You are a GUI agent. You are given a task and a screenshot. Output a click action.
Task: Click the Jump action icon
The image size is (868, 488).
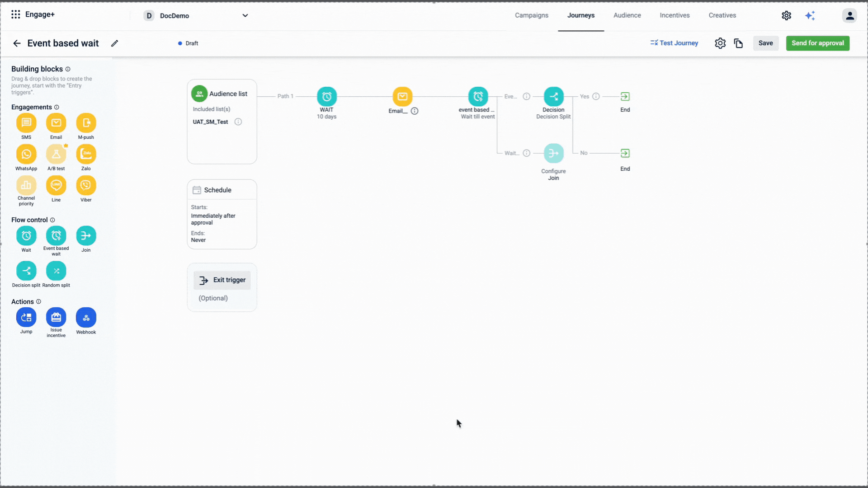(26, 318)
